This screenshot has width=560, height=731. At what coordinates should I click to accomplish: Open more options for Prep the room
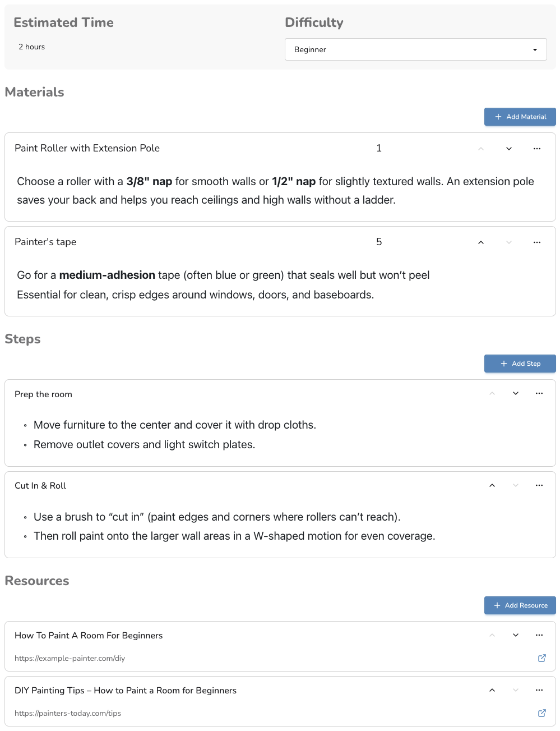tap(539, 393)
